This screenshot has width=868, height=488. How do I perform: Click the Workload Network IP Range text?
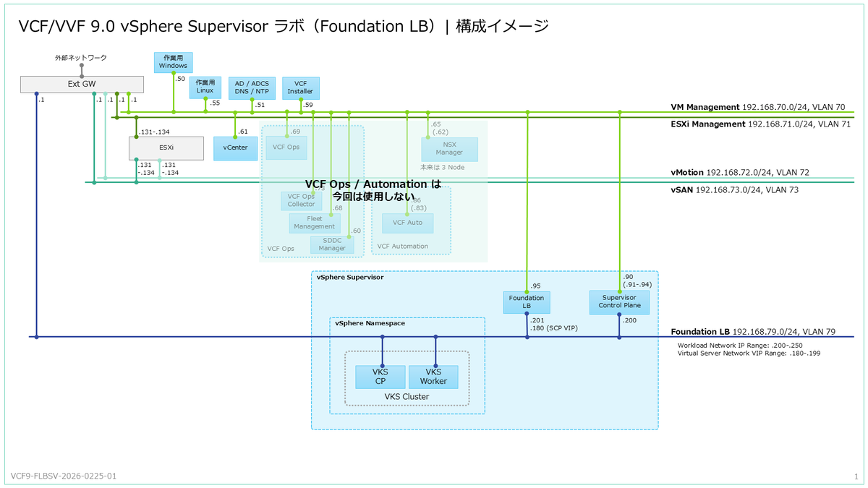click(x=739, y=345)
